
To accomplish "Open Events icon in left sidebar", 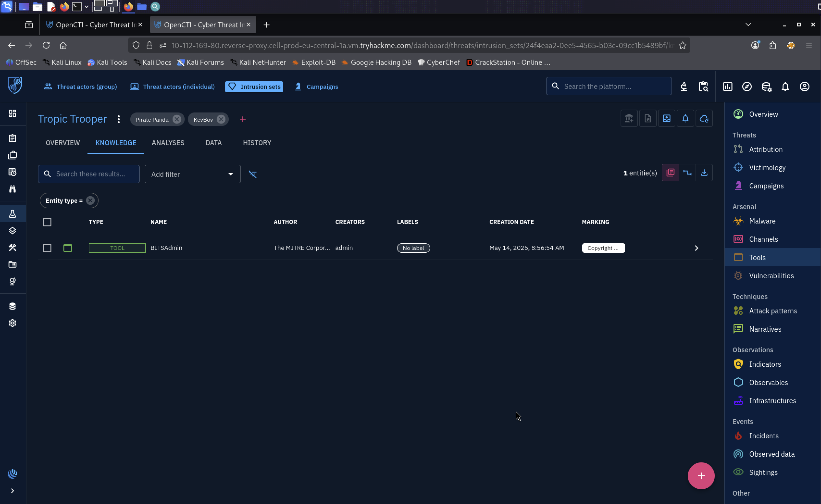I will (x=13, y=172).
